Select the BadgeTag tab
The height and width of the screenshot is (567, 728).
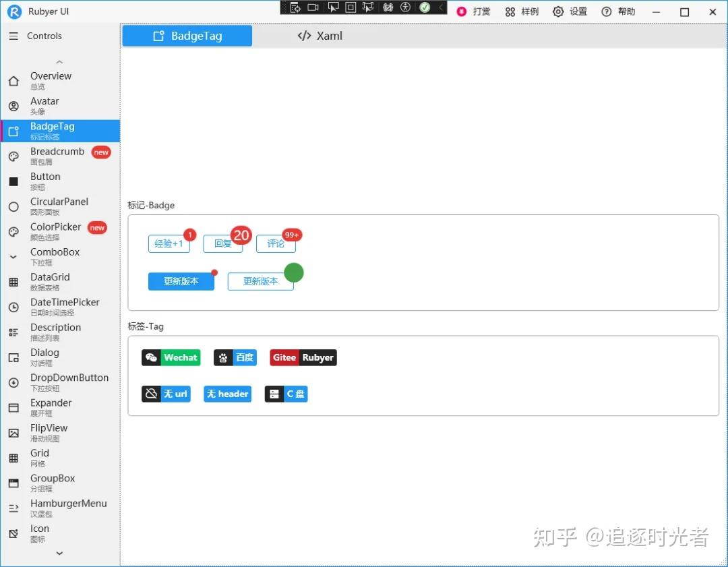coord(187,36)
